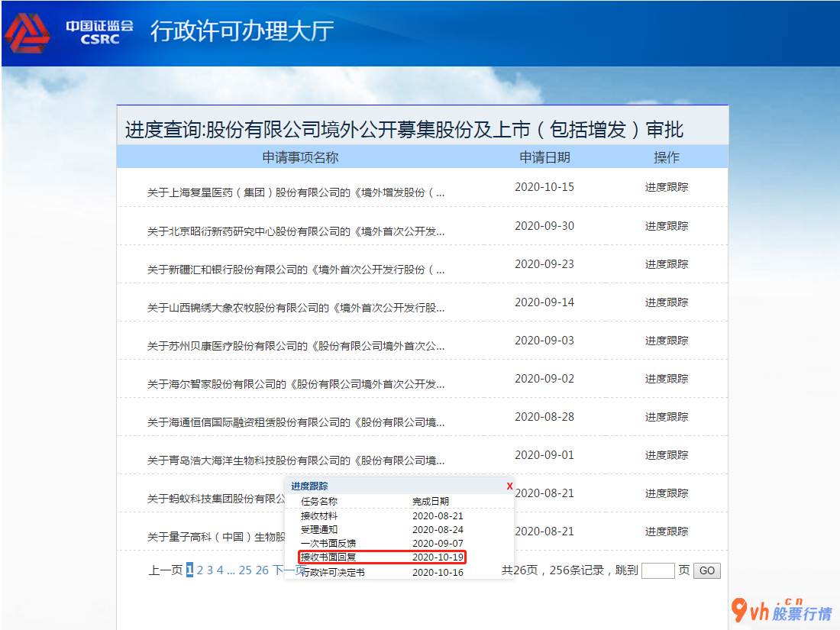Click the 进度查询 page heading
The width and height of the screenshot is (840, 630).
point(405,130)
